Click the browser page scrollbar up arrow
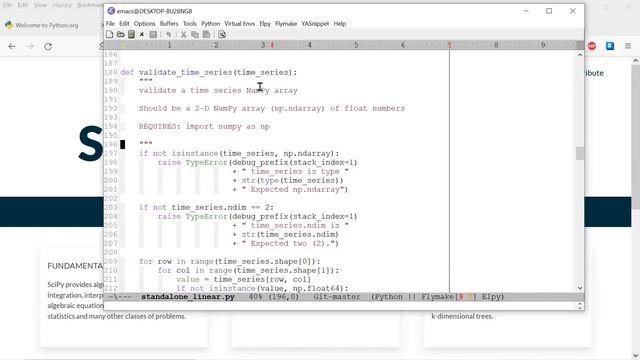Viewport: 640px width, 360px height. pos(636,61)
